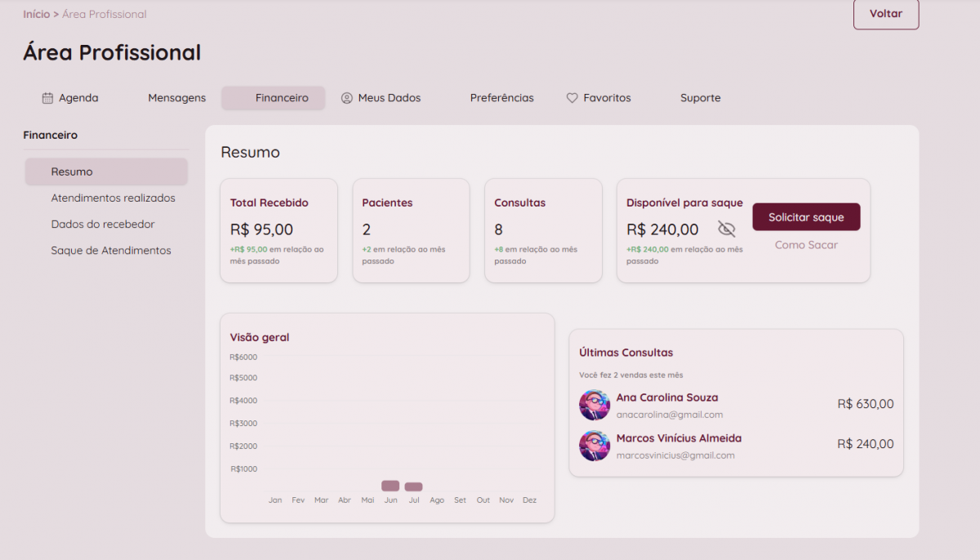Click the heart icon beside Favoritos

(572, 98)
